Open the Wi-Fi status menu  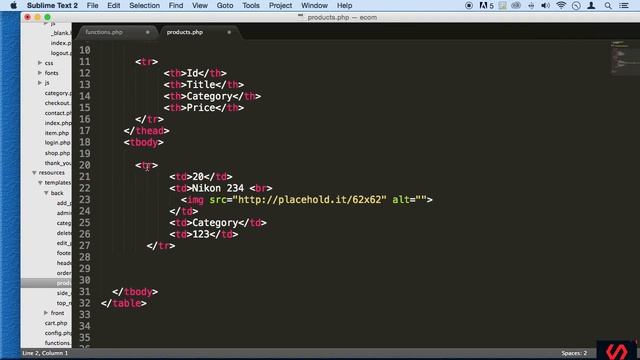tap(561, 6)
